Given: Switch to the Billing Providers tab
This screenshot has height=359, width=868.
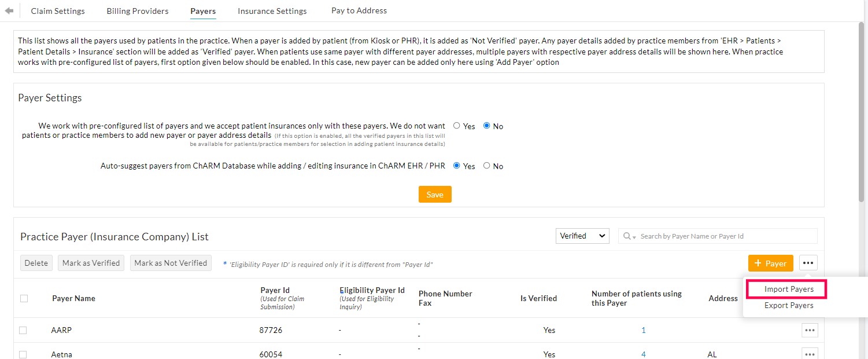Looking at the screenshot, I should click(137, 10).
